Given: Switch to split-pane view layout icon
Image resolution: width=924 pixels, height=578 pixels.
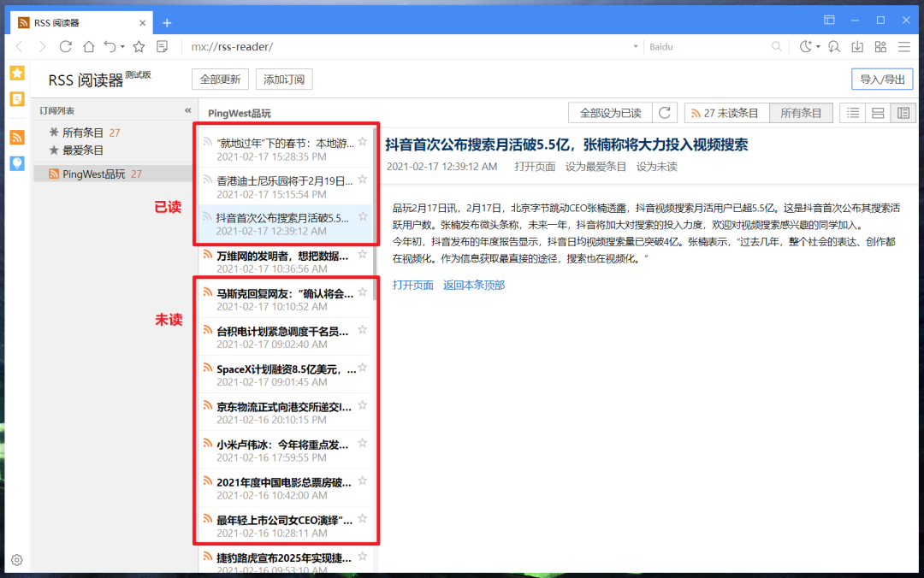Looking at the screenshot, I should (x=903, y=113).
